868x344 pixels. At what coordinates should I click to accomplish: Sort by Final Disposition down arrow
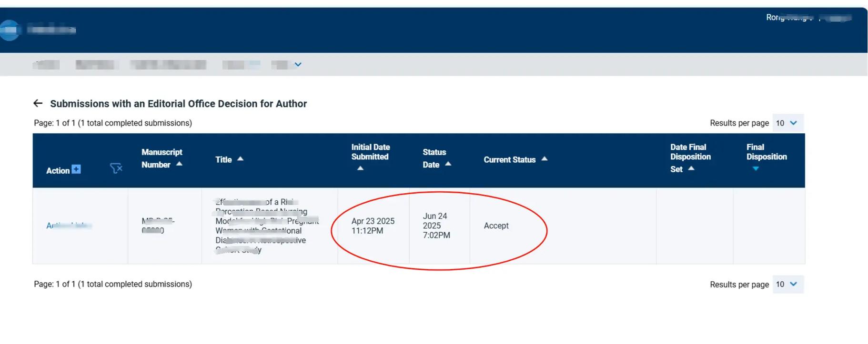click(756, 169)
